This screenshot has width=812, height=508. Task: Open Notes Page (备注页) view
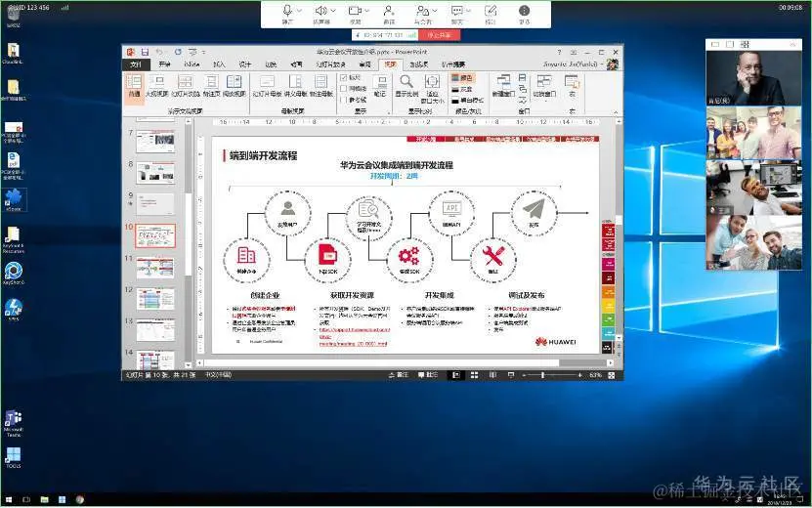(211, 86)
